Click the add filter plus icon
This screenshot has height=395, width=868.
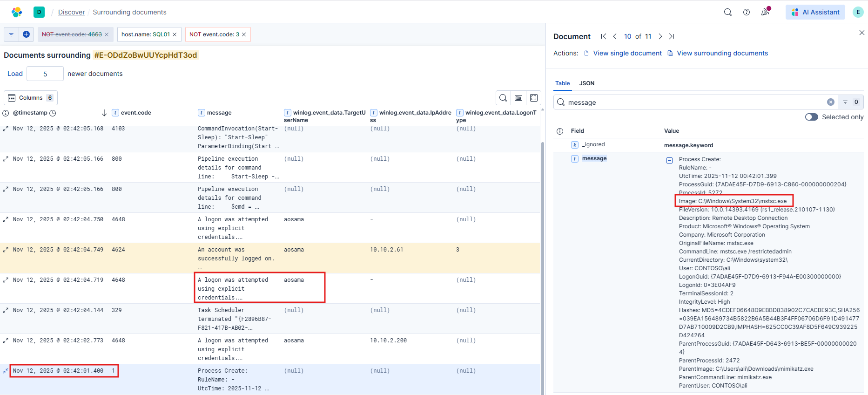pos(27,34)
